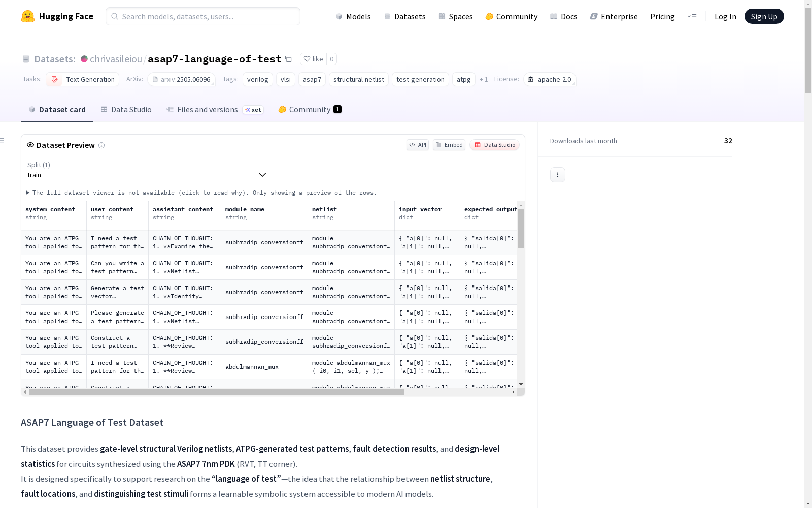Select the vlsi tag
The image size is (812, 508).
286,79
